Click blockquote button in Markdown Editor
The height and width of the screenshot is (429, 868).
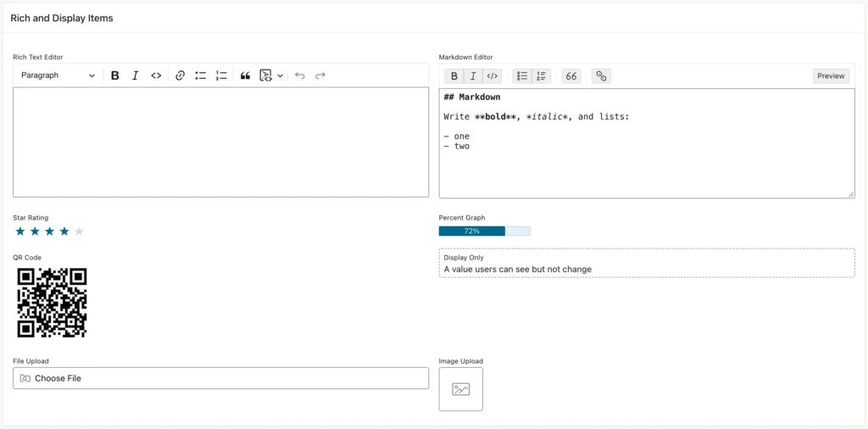[571, 76]
